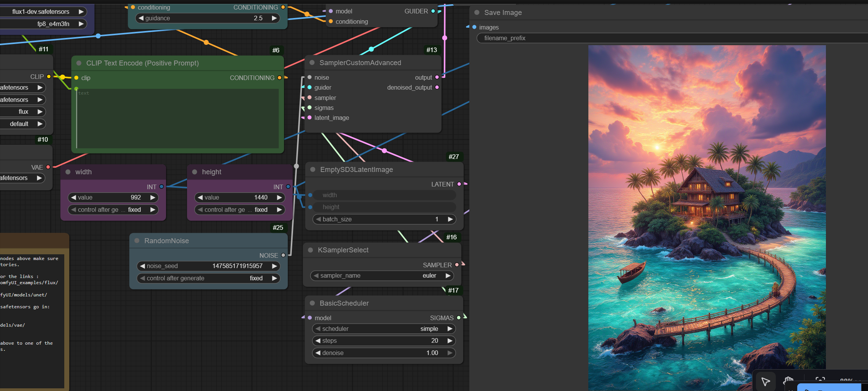Collapse the RandomNoise node via title dot

coord(137,241)
